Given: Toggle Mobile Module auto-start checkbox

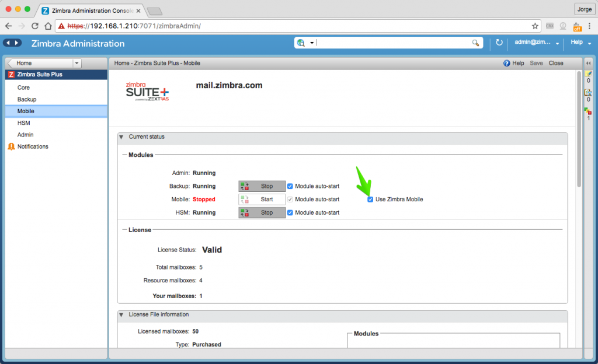Looking at the screenshot, I should click(290, 199).
